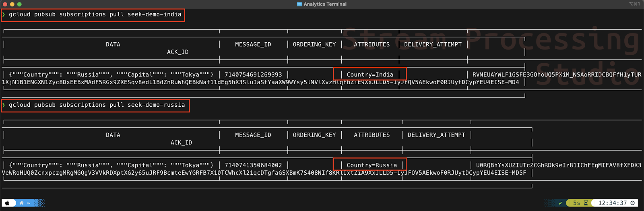The width and height of the screenshot is (644, 211).
Task: Click the hourglass duration icon
Action: [x=586, y=203]
